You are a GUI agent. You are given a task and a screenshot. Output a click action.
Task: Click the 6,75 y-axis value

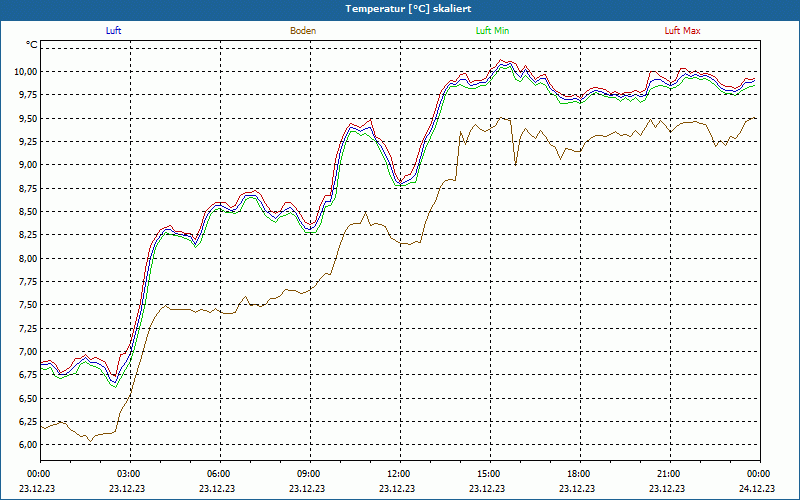(27, 374)
